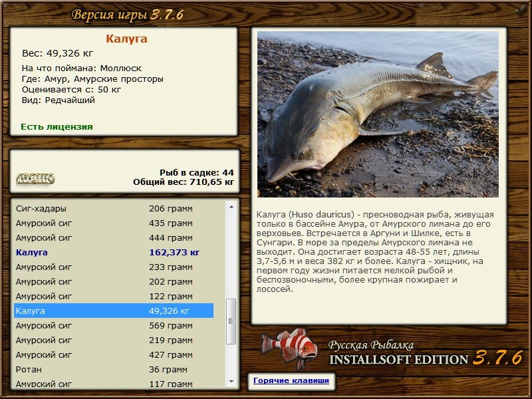Select the Амурский сиг 569 грамм row
The image size is (532, 399).
(114, 325)
